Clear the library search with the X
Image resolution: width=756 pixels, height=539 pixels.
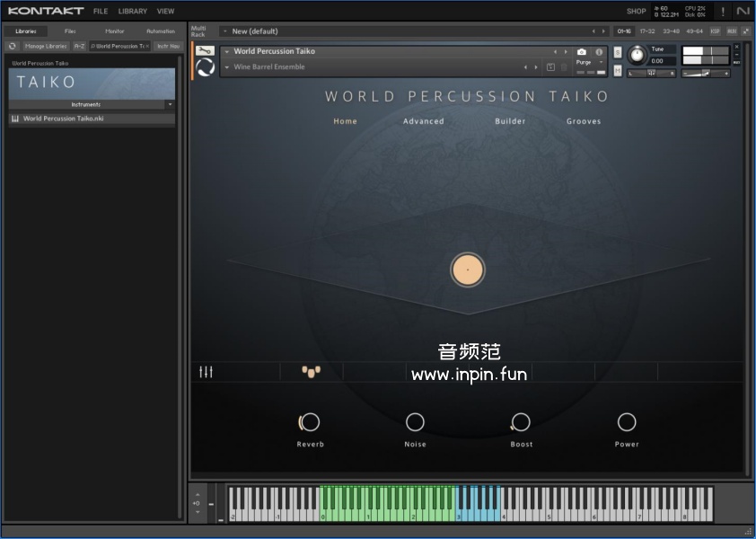[x=147, y=46]
